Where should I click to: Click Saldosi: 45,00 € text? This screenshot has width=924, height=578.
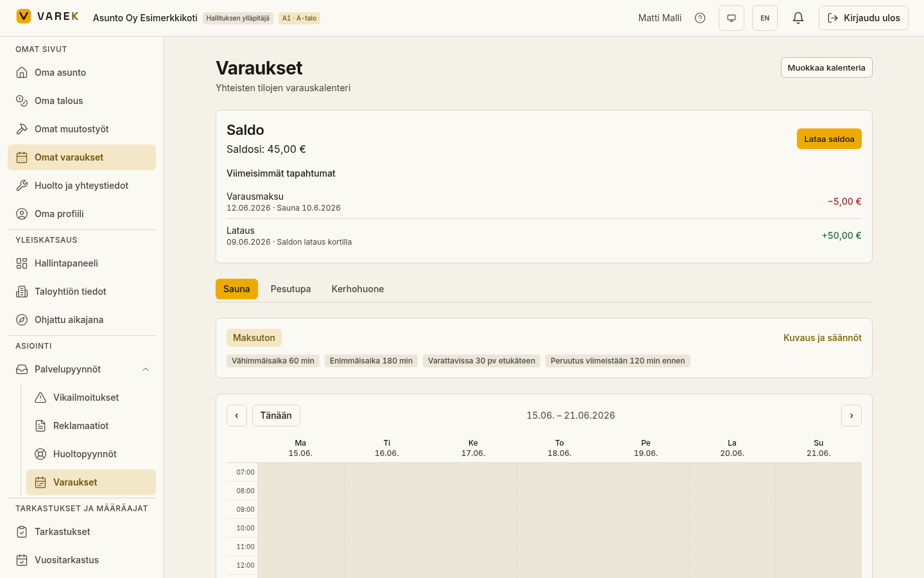point(266,149)
